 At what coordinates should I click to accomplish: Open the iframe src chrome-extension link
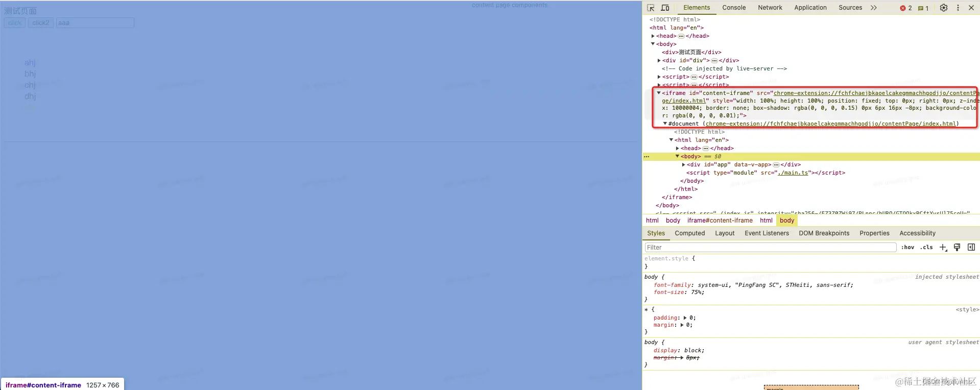(x=876, y=93)
